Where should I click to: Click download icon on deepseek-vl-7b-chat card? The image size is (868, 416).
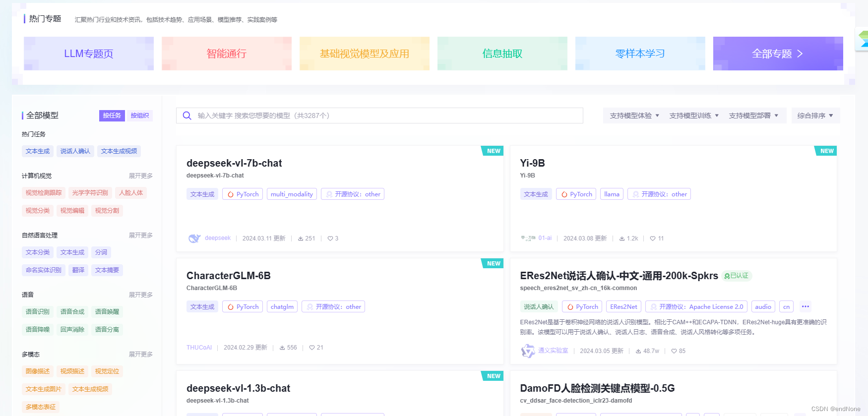point(301,238)
